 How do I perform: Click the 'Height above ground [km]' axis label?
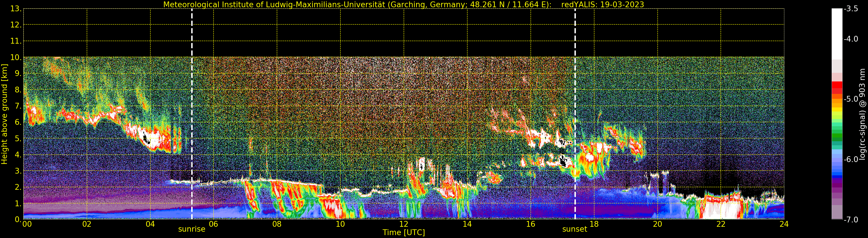4,114
